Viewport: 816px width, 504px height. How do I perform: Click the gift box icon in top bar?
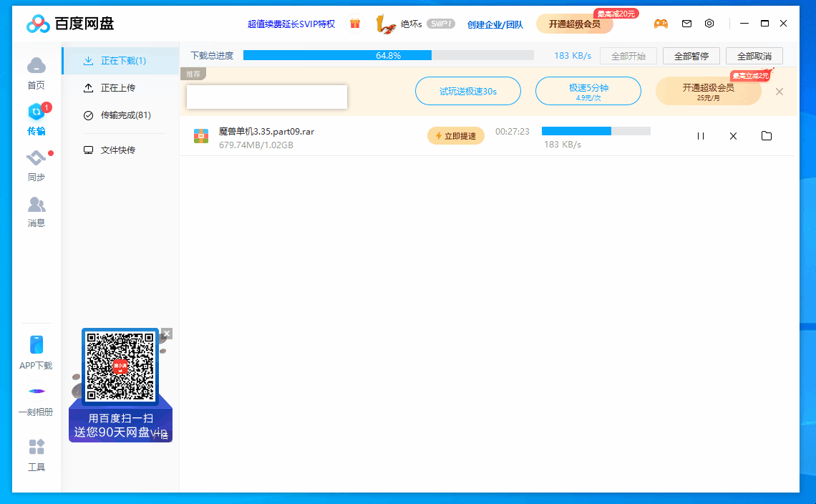coord(355,23)
